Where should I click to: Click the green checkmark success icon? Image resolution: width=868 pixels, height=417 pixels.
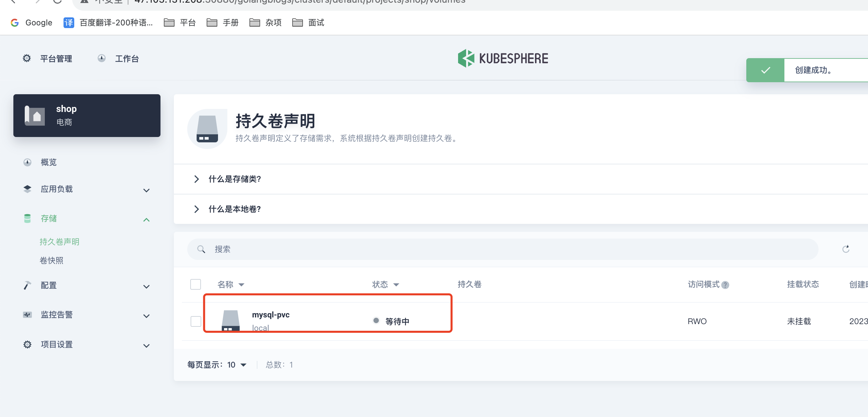(x=765, y=70)
